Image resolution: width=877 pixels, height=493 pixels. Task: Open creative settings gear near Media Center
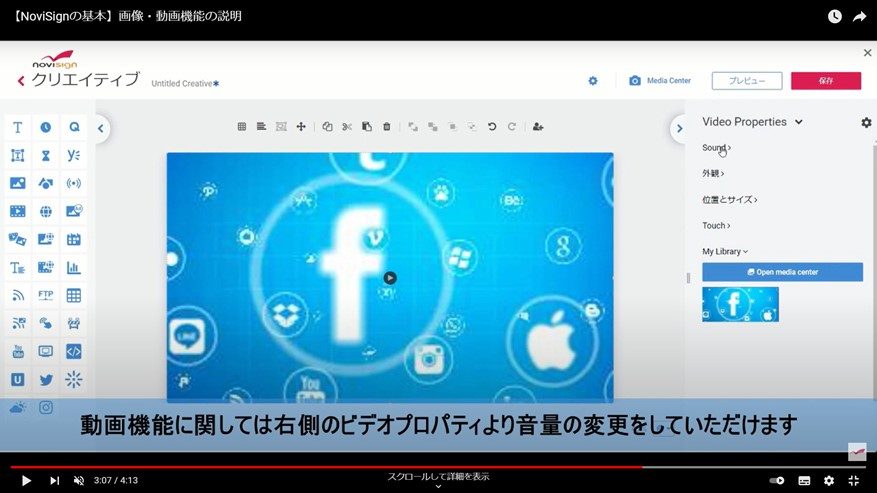pos(593,81)
